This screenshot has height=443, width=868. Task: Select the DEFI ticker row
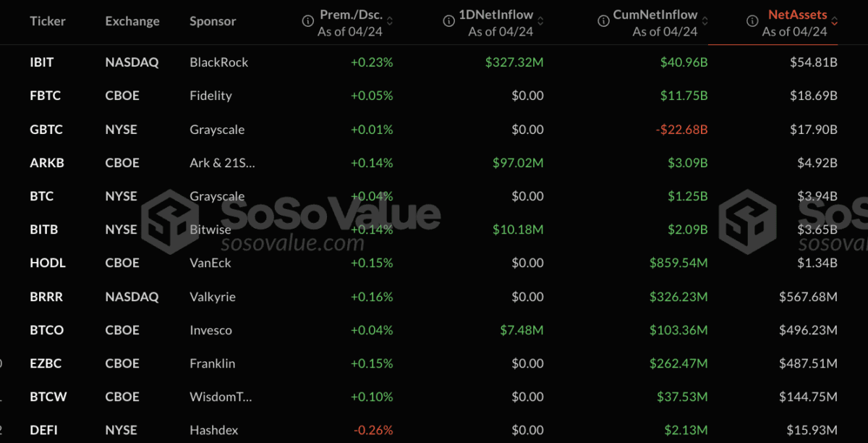tap(43, 430)
